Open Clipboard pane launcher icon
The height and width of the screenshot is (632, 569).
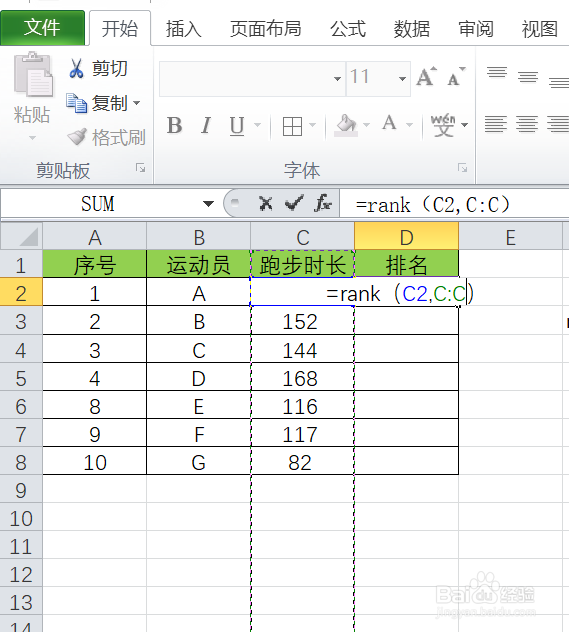coord(141,168)
